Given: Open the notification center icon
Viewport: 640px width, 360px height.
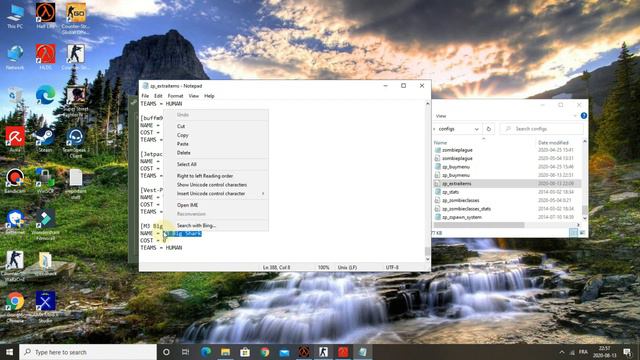Looking at the screenshot, I should (x=627, y=352).
